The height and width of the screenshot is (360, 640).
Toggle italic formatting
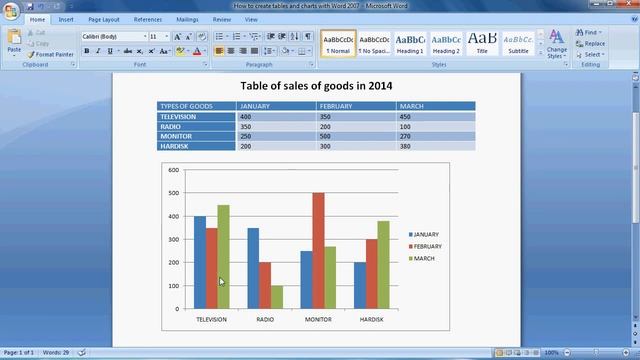(x=98, y=51)
